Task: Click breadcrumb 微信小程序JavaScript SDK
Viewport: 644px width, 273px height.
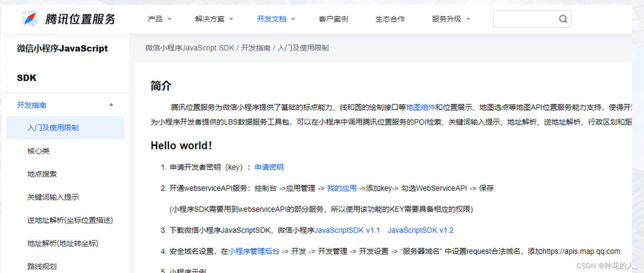Action: [190, 48]
